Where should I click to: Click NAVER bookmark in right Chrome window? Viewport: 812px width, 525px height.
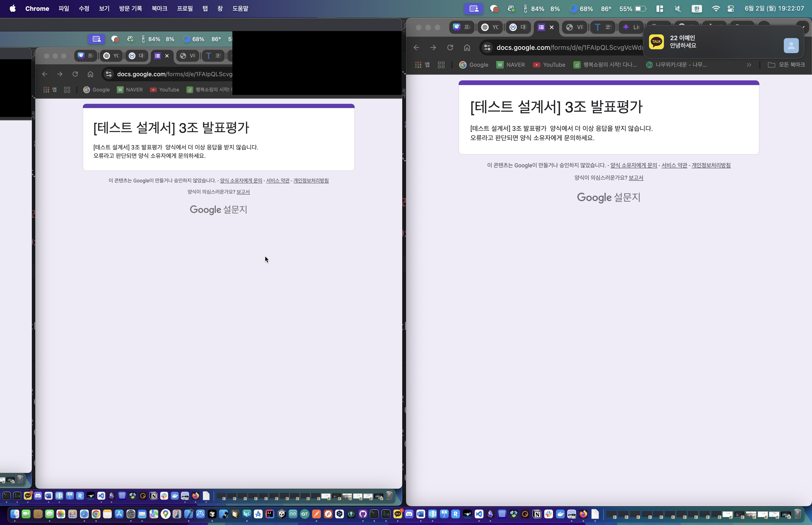tap(510, 65)
